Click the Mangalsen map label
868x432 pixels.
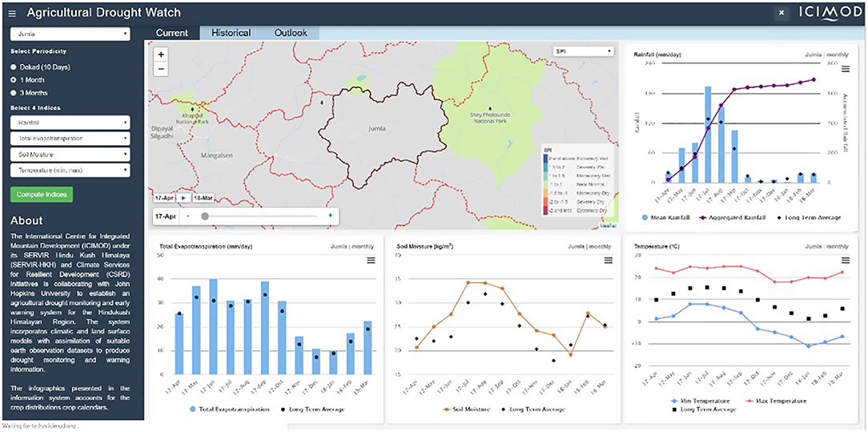pos(219,155)
